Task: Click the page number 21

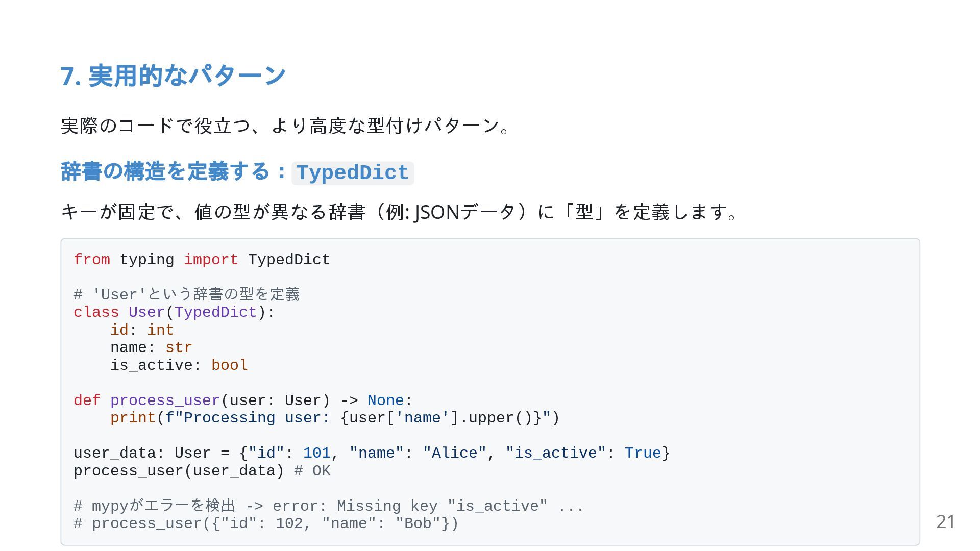Action: (945, 522)
